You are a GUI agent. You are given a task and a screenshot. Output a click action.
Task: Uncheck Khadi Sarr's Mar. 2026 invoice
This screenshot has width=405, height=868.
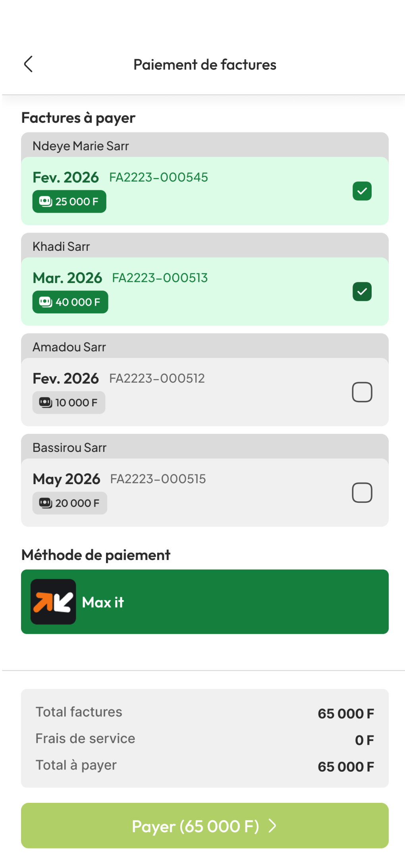tap(362, 292)
